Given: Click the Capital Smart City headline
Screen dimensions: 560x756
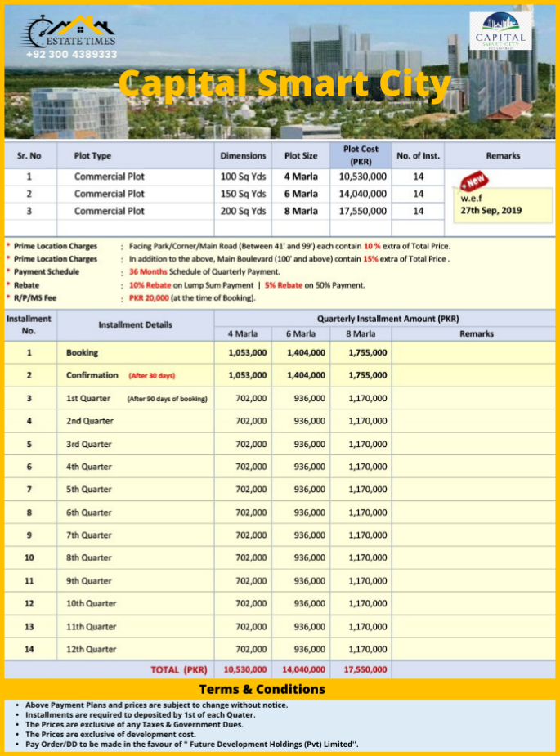Looking at the screenshot, I should pyautogui.click(x=284, y=83).
